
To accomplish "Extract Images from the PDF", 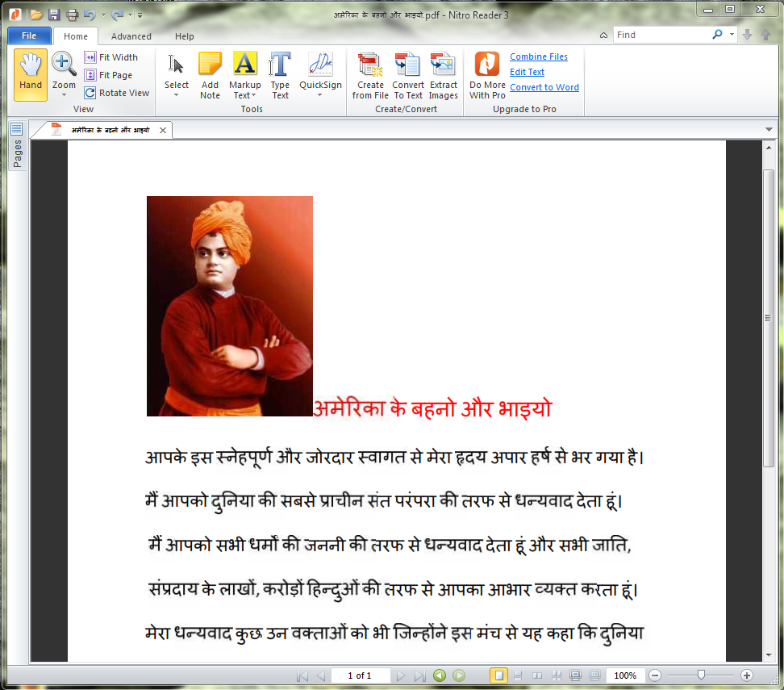I will 443,75.
